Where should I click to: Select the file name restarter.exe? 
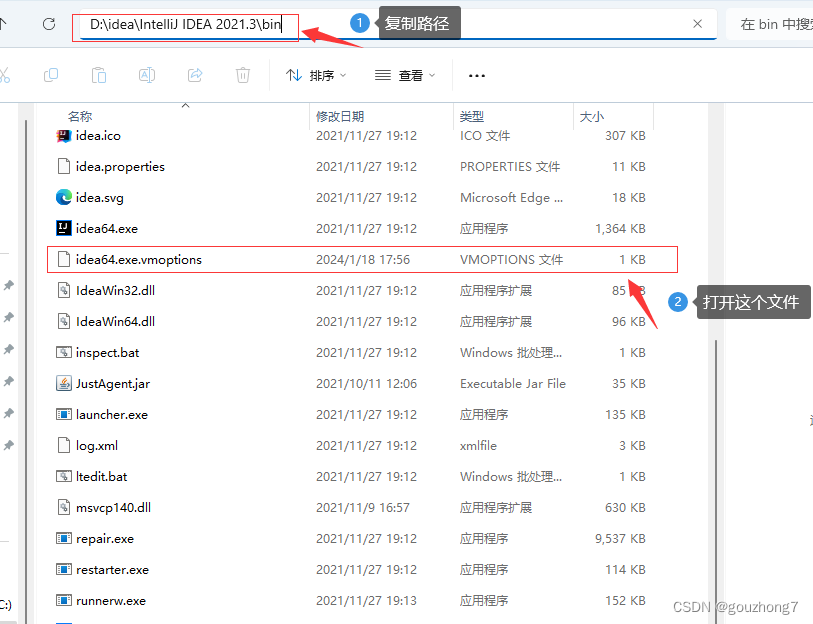(112, 570)
